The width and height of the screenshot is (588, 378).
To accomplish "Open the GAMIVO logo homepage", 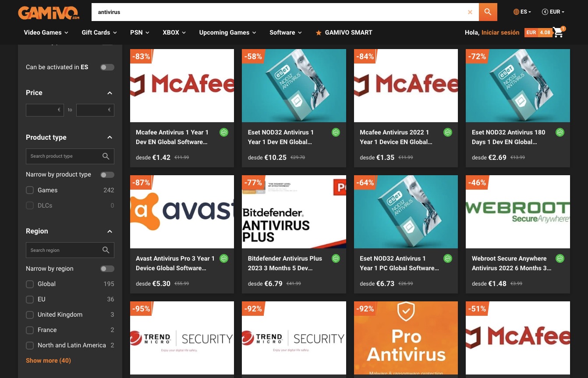I will [x=49, y=12].
